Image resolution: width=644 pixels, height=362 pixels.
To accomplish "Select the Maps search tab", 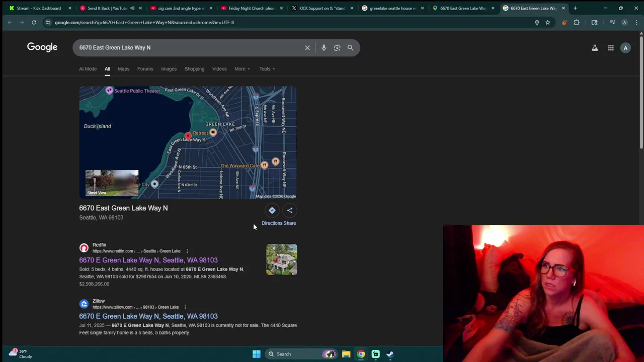I will pos(123,69).
